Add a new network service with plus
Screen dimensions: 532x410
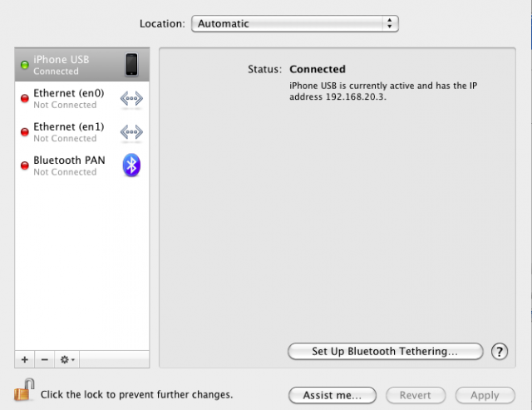point(24,359)
